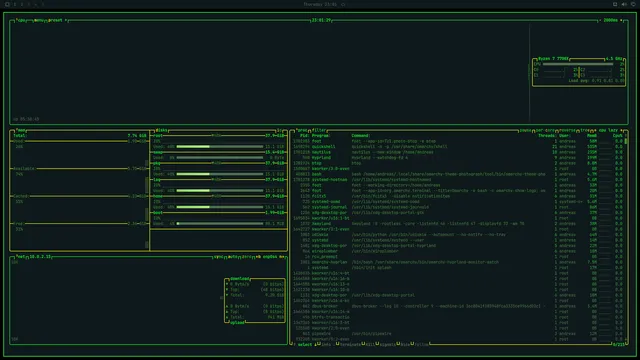
Task: Click the swap disk used bar
Action: [x=220, y=158]
